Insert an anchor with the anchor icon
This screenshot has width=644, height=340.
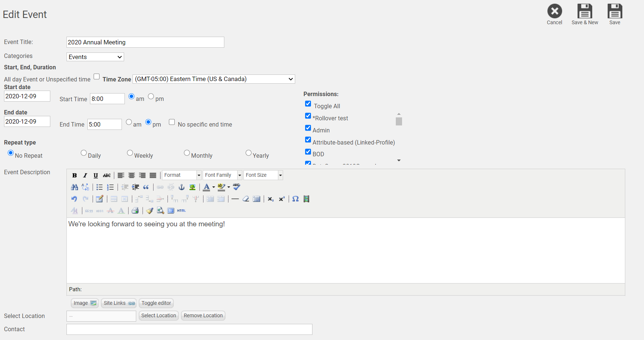pyautogui.click(x=181, y=187)
